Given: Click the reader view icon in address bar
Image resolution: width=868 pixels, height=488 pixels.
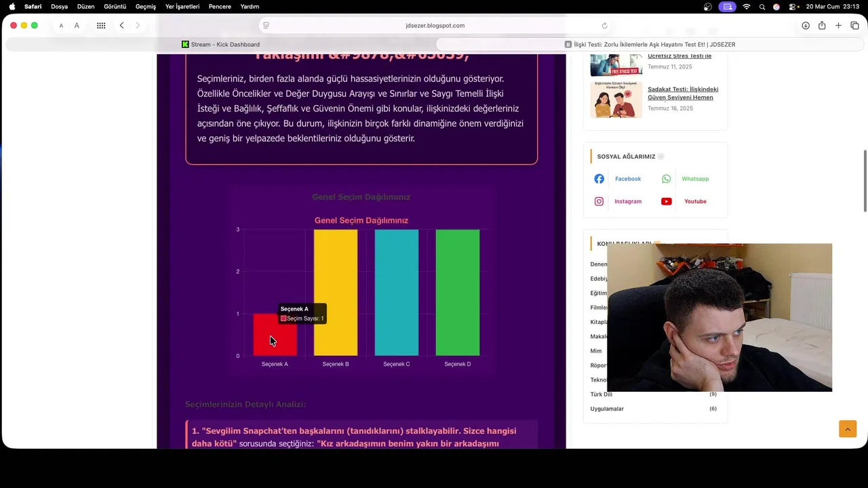Looking at the screenshot, I should tap(266, 25).
